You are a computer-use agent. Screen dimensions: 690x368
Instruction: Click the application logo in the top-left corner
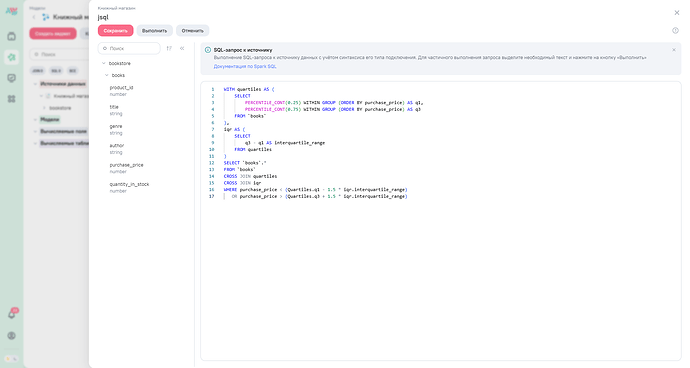tap(11, 11)
